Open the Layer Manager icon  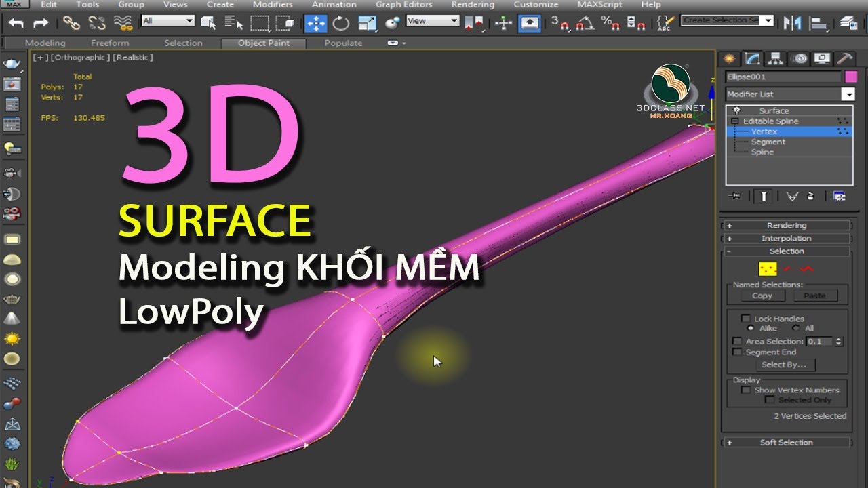point(848,23)
